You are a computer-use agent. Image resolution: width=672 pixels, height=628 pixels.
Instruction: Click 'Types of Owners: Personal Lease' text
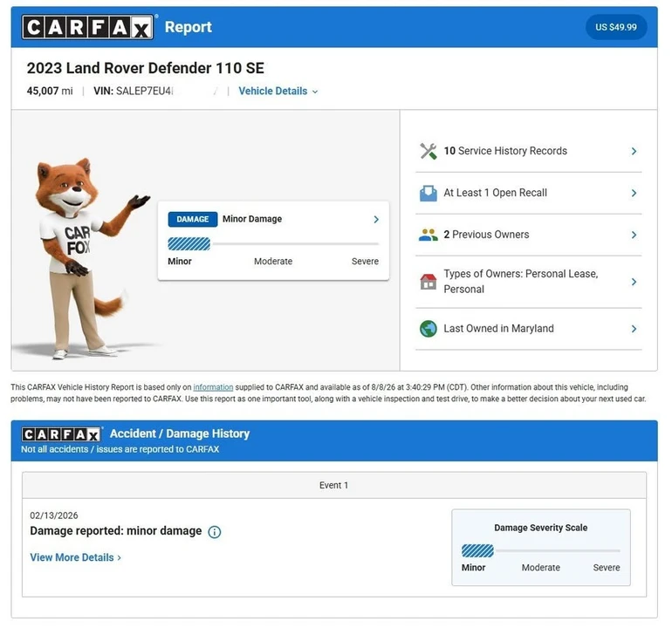point(521,274)
